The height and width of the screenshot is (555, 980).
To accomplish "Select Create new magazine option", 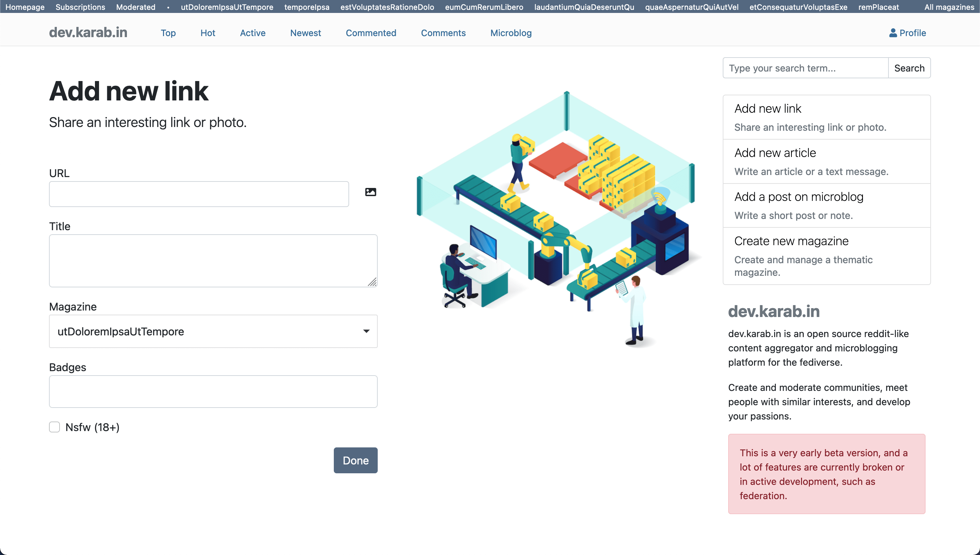I will click(x=791, y=241).
